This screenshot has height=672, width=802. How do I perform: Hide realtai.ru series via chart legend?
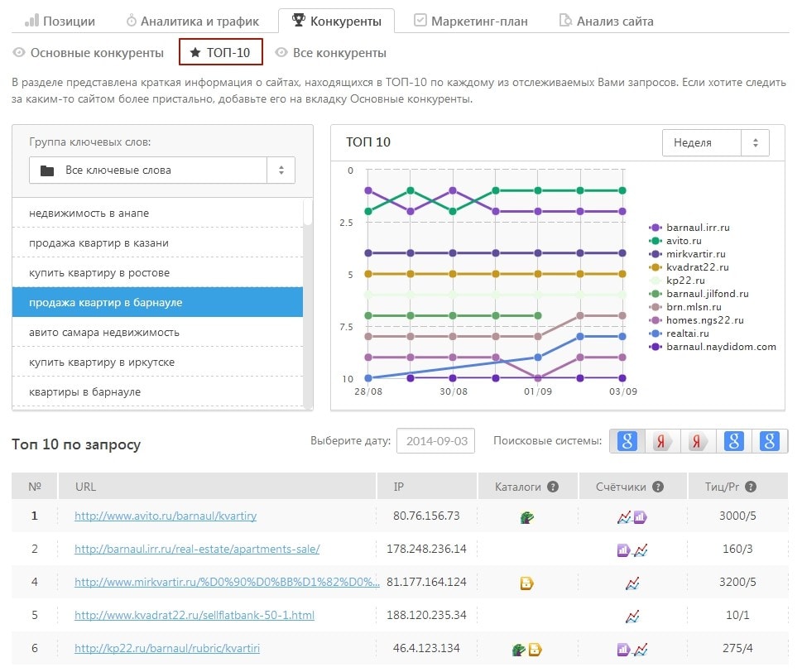point(686,334)
